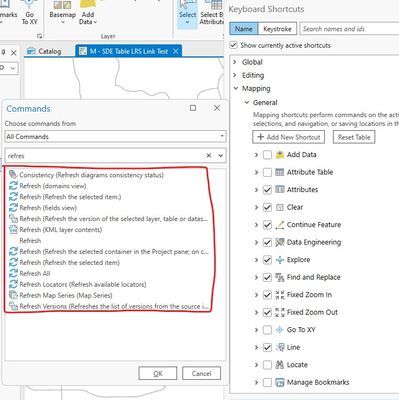The image size is (399, 400).
Task: Activate the Select tool in ribbon
Action: (x=187, y=12)
